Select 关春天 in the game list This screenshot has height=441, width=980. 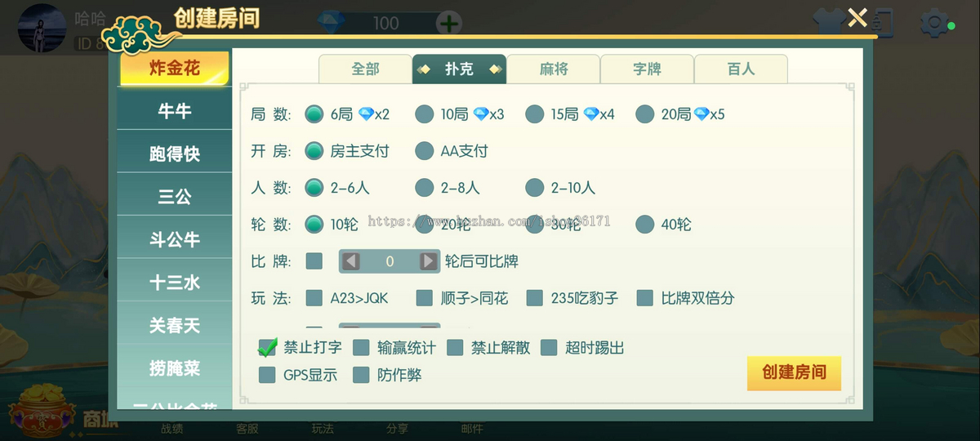(174, 325)
